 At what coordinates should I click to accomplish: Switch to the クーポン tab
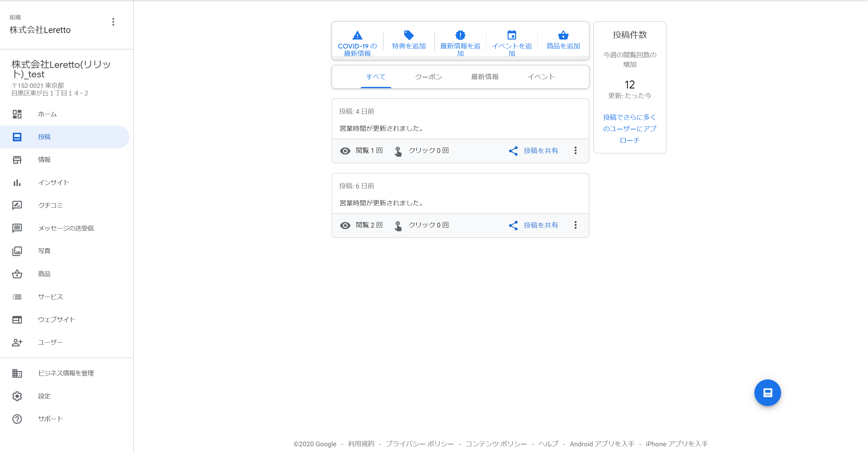(429, 77)
